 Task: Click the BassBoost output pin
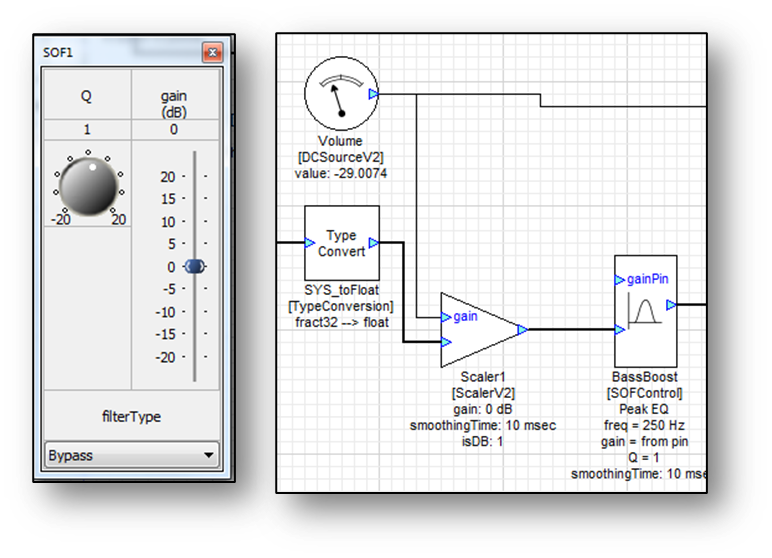[671, 304]
